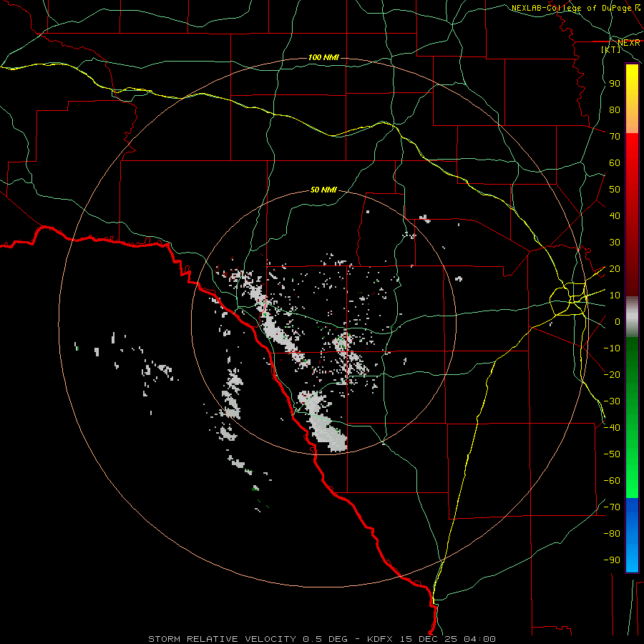
Task: Click the positive 80 knot scale value
Action: point(615,109)
